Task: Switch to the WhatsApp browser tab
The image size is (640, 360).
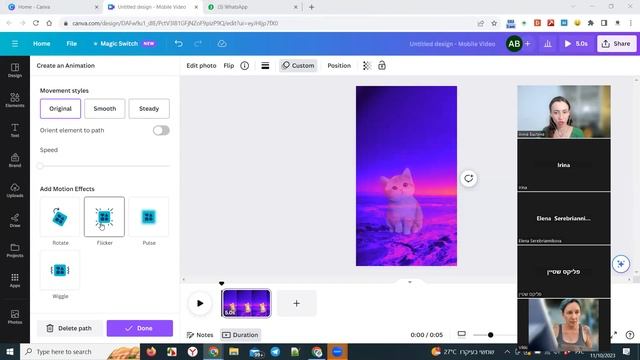Action: [x=252, y=7]
